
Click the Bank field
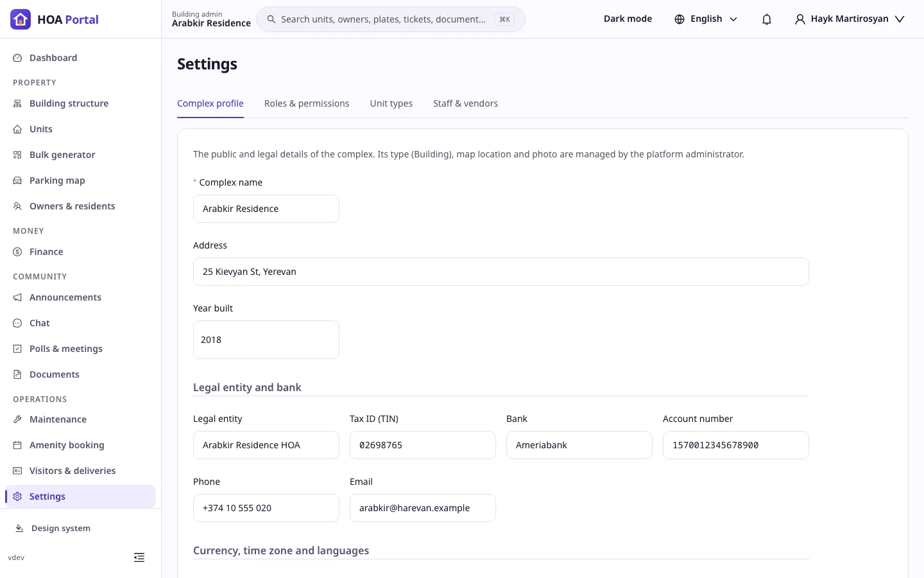pyautogui.click(x=579, y=445)
